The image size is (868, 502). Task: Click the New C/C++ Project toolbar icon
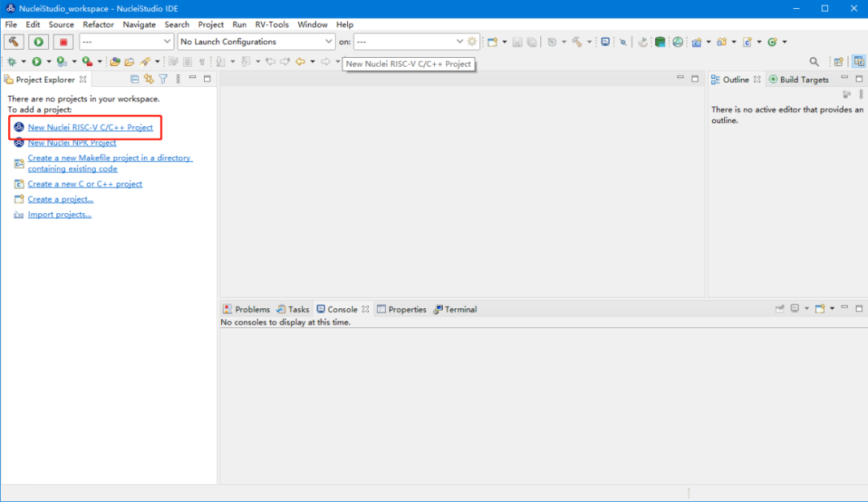(696, 42)
